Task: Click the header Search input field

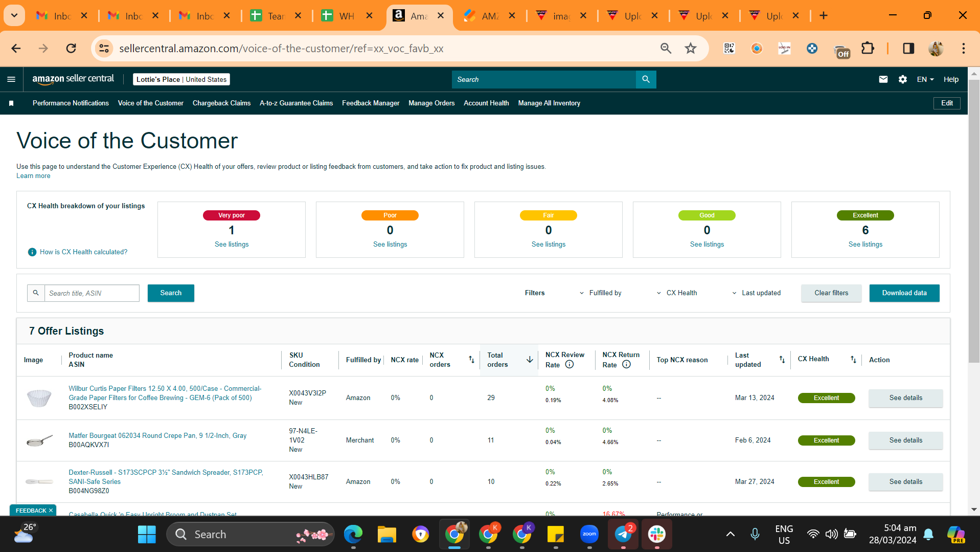Action: tap(544, 79)
